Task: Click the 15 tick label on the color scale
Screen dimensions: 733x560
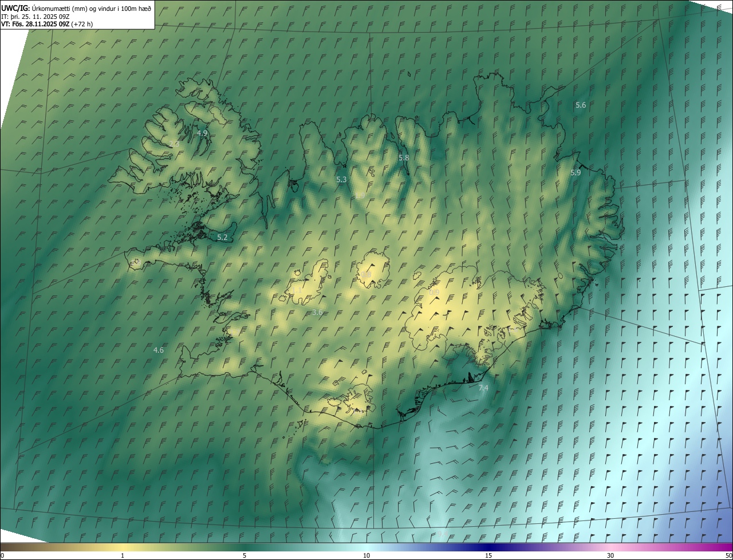Action: 488,556
